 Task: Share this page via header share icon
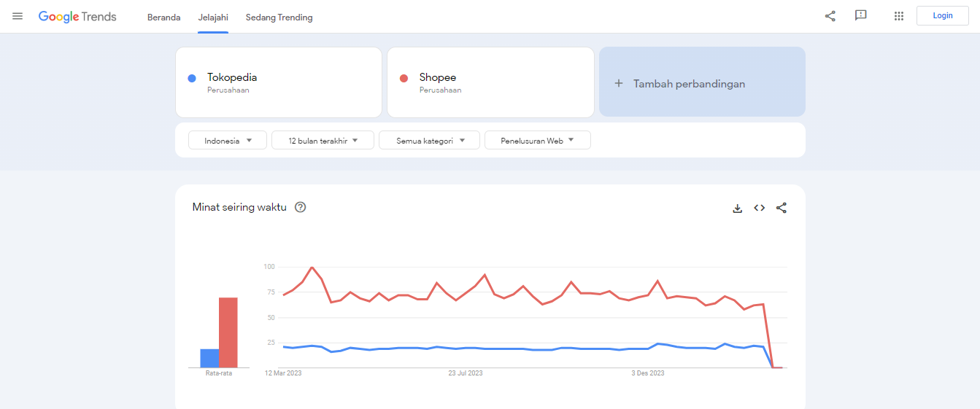830,16
